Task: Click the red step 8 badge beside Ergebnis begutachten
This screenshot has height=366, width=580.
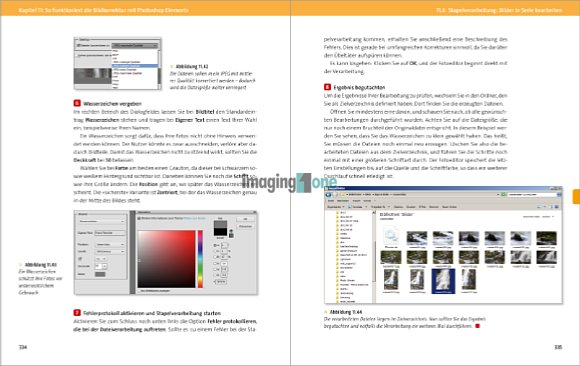Action: 327,87
